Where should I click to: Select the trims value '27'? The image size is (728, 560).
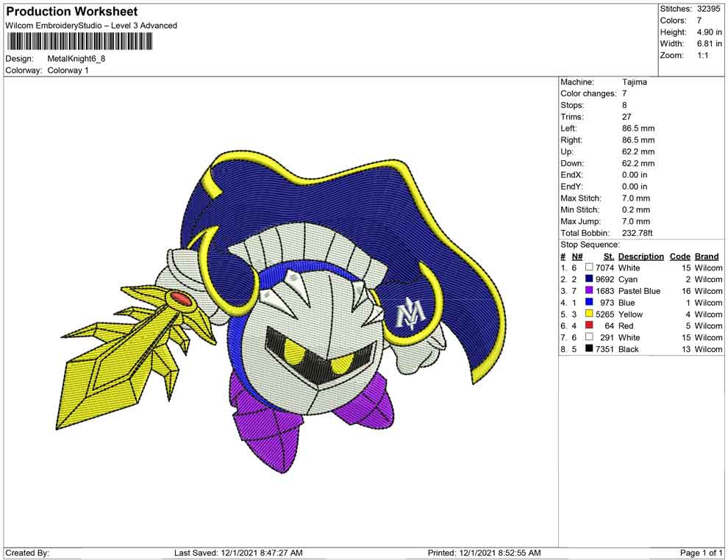click(x=627, y=117)
